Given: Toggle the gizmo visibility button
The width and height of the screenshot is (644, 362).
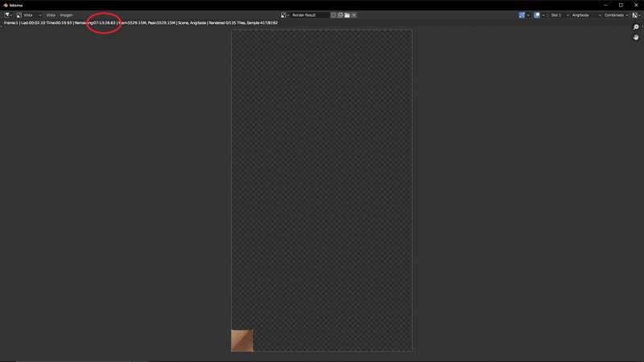Looking at the screenshot, I should point(522,15).
